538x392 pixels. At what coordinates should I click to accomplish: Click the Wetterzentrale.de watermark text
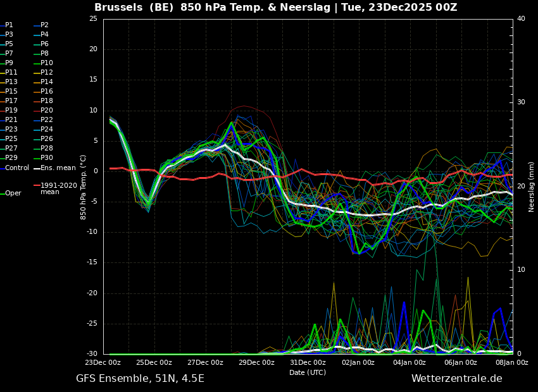(456, 378)
